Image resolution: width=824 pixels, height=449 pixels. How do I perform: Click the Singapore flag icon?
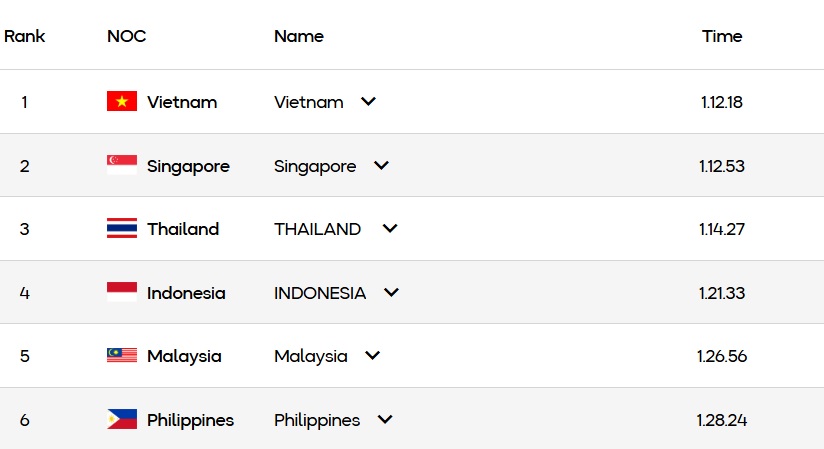point(122,166)
